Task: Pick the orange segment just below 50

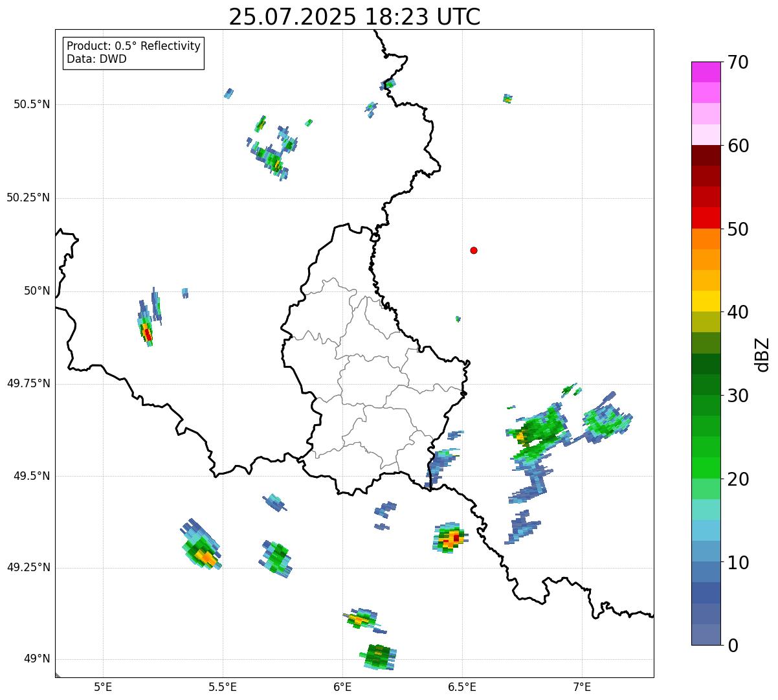Action: (706, 239)
